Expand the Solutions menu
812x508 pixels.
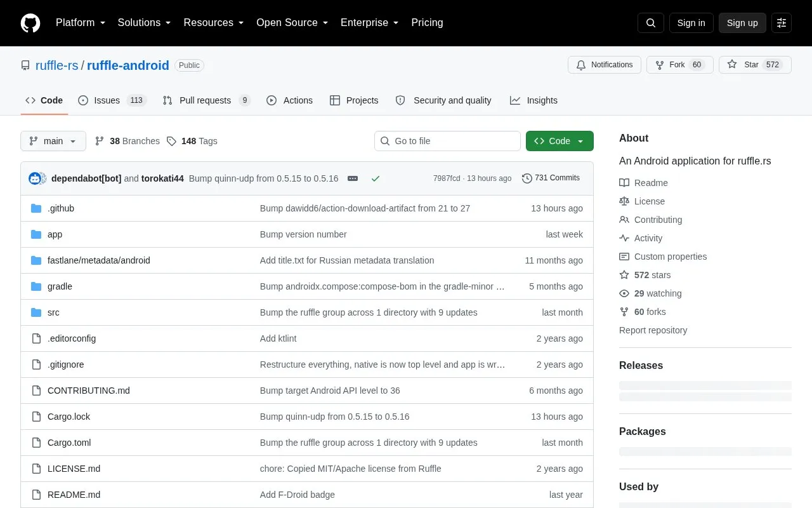pyautogui.click(x=145, y=23)
